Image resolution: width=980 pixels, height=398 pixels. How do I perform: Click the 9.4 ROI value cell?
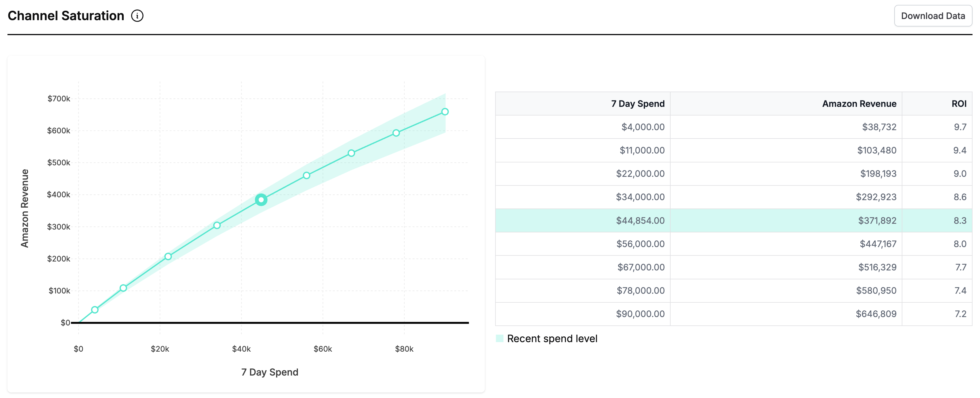960,150
